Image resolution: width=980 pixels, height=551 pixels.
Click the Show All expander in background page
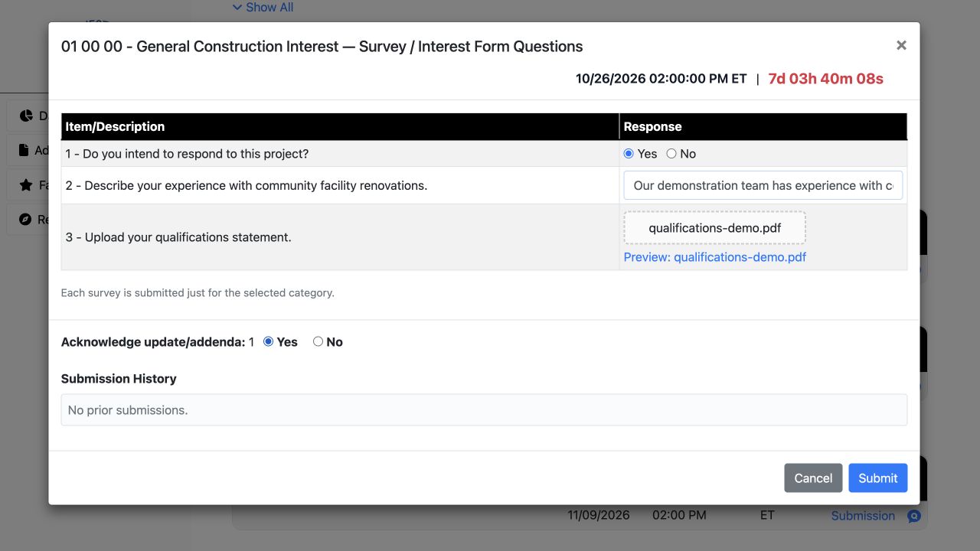click(x=263, y=7)
